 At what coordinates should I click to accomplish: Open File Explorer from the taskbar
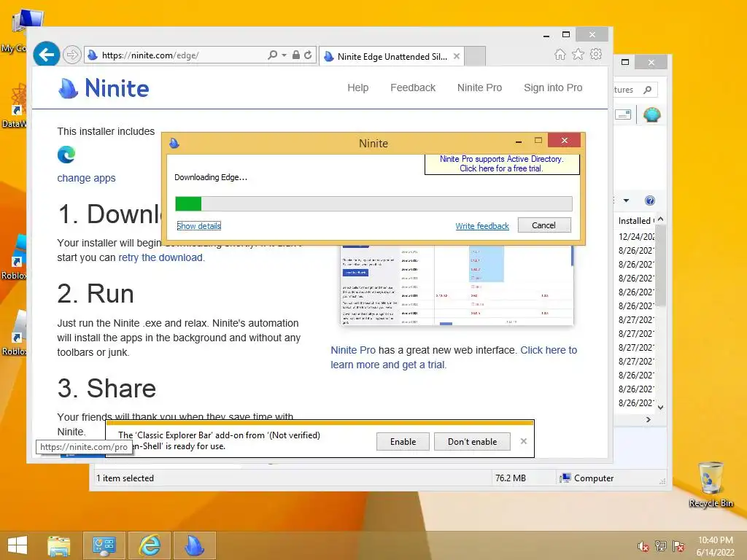59,545
